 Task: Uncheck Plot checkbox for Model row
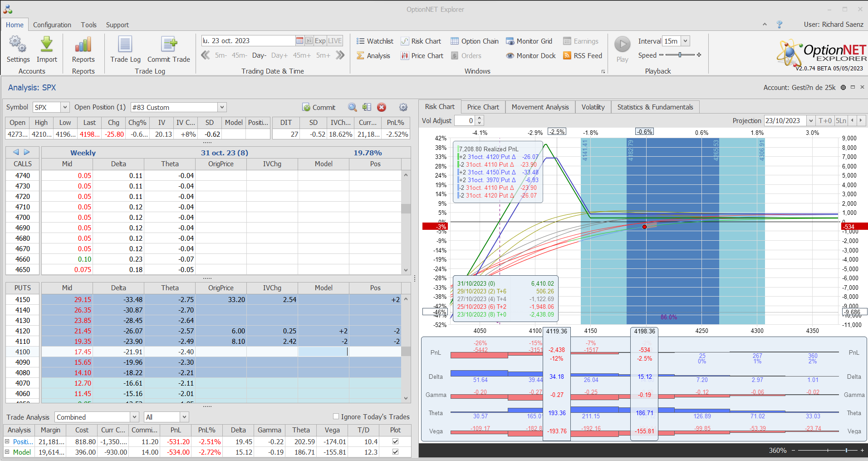(x=395, y=452)
